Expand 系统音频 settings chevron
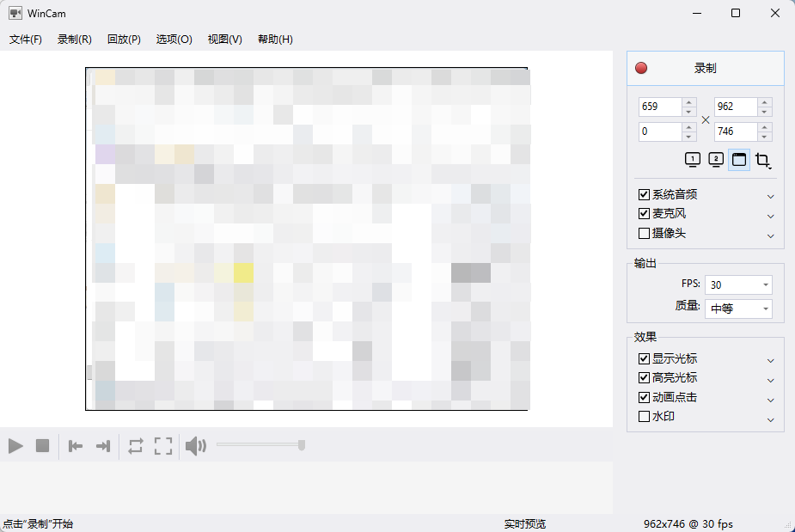Screen dimensions: 795x532 click(771, 196)
